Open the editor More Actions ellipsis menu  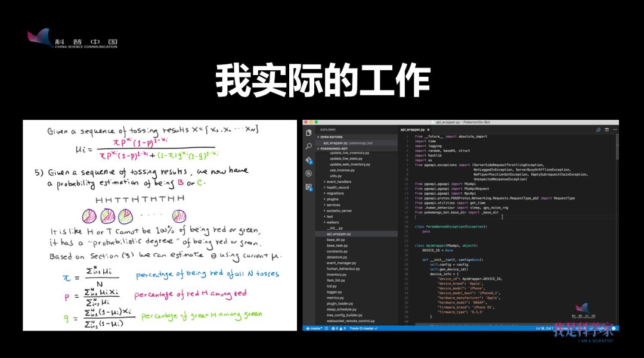pyautogui.click(x=615, y=130)
